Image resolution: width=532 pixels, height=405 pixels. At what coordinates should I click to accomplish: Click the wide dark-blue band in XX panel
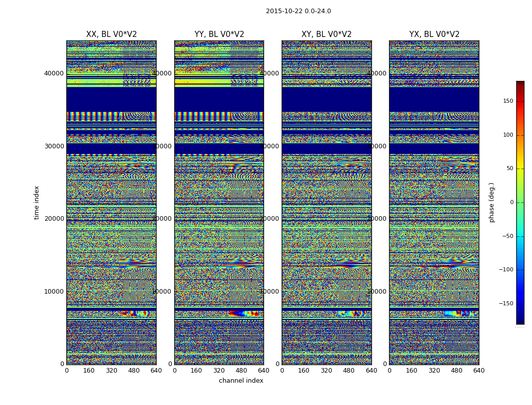pyautogui.click(x=111, y=99)
